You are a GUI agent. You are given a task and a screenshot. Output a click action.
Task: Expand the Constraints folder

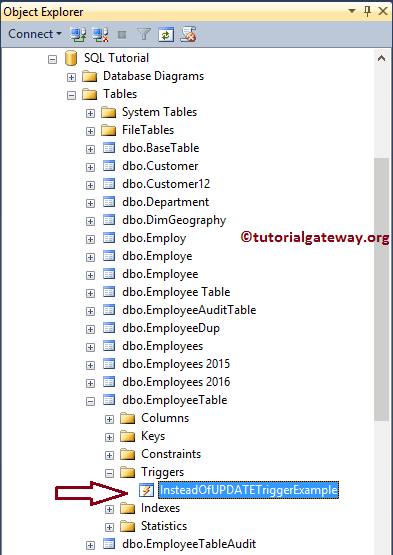click(110, 456)
